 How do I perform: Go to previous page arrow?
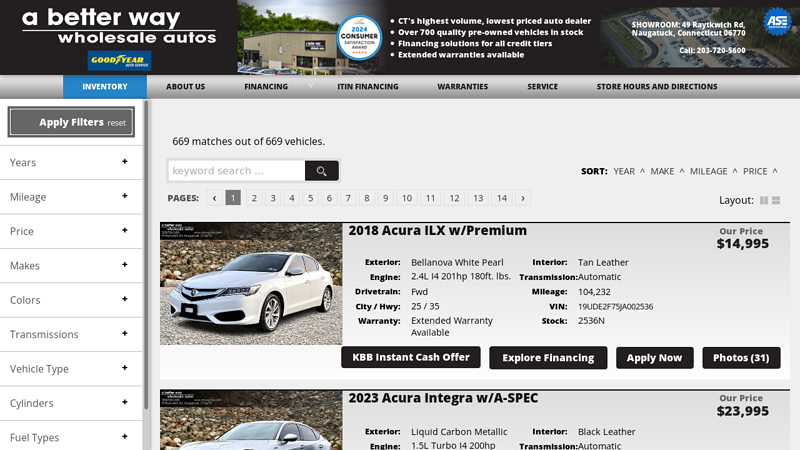[215, 198]
